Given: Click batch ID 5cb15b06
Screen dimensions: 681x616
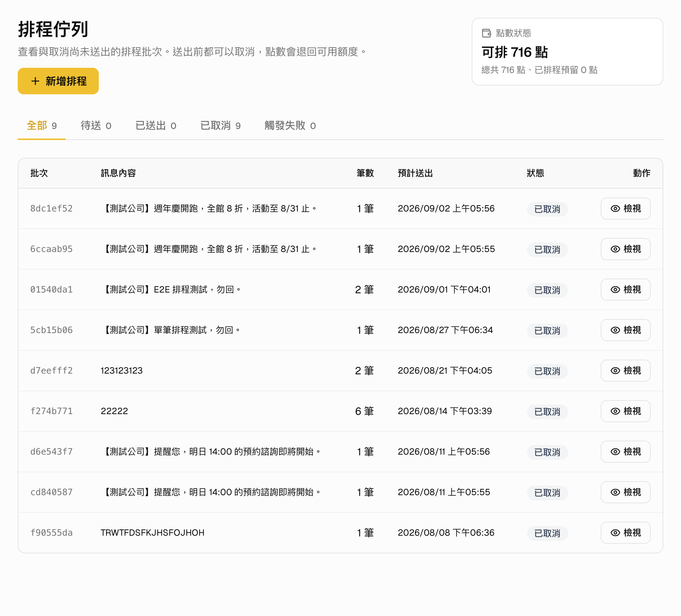Looking at the screenshot, I should 52,330.
